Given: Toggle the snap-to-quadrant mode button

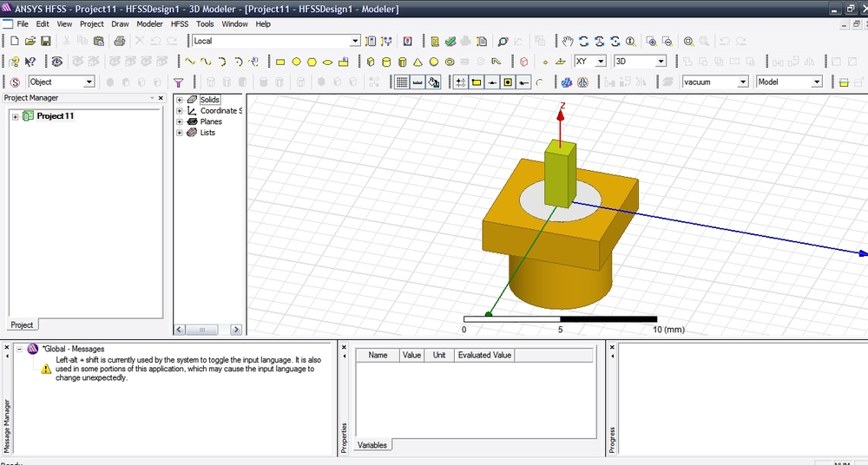Looking at the screenshot, I should (523, 82).
